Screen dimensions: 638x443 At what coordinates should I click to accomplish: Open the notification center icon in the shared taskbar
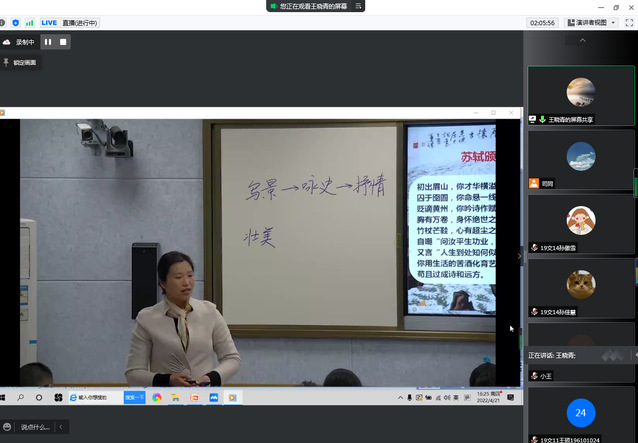510,398
